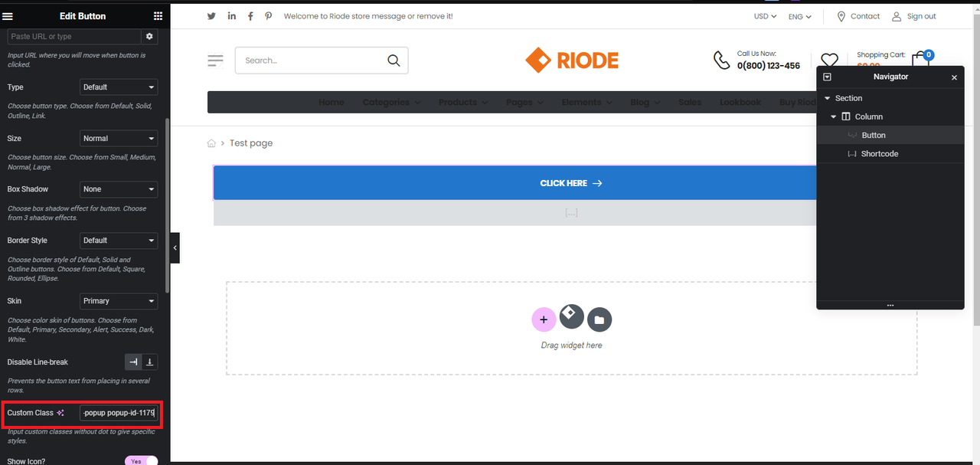Open the Box Shadow dropdown

[119, 189]
